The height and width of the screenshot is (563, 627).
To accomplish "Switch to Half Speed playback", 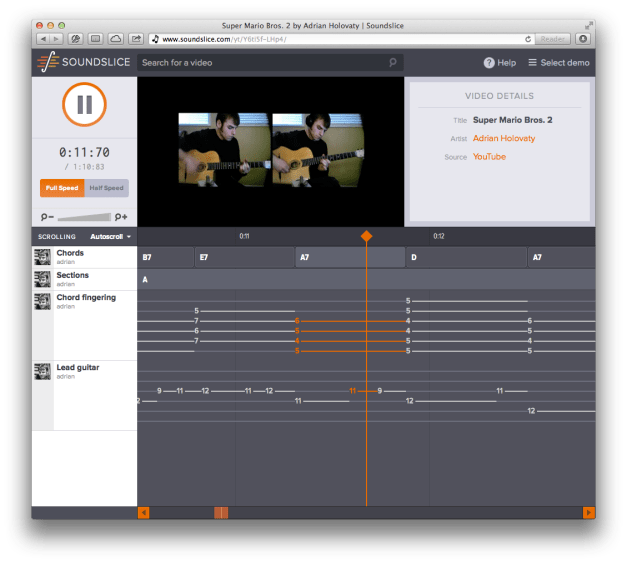I will (x=106, y=188).
